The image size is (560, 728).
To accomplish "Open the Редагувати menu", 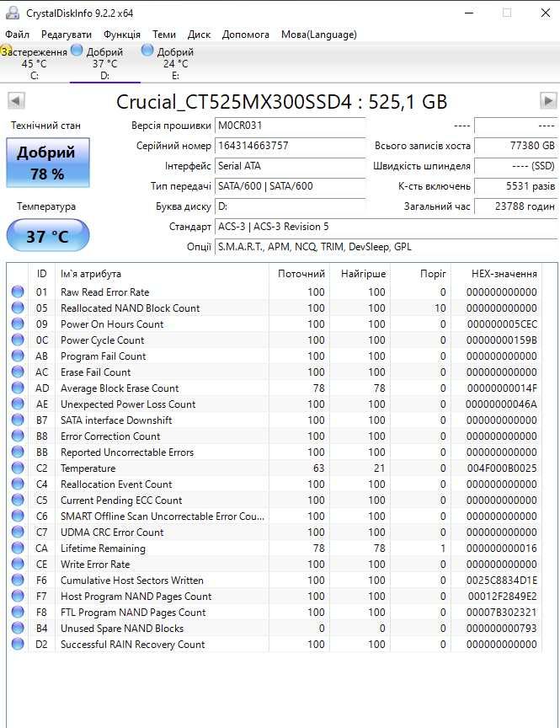I will [x=67, y=35].
